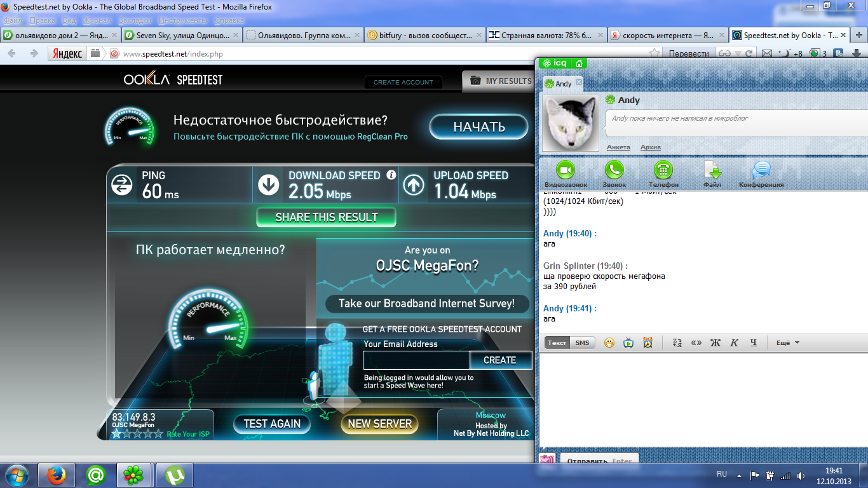Screen dimensions: 868x488
Task: Open the Файл menu in Firefox
Action: pyautogui.click(x=13, y=20)
